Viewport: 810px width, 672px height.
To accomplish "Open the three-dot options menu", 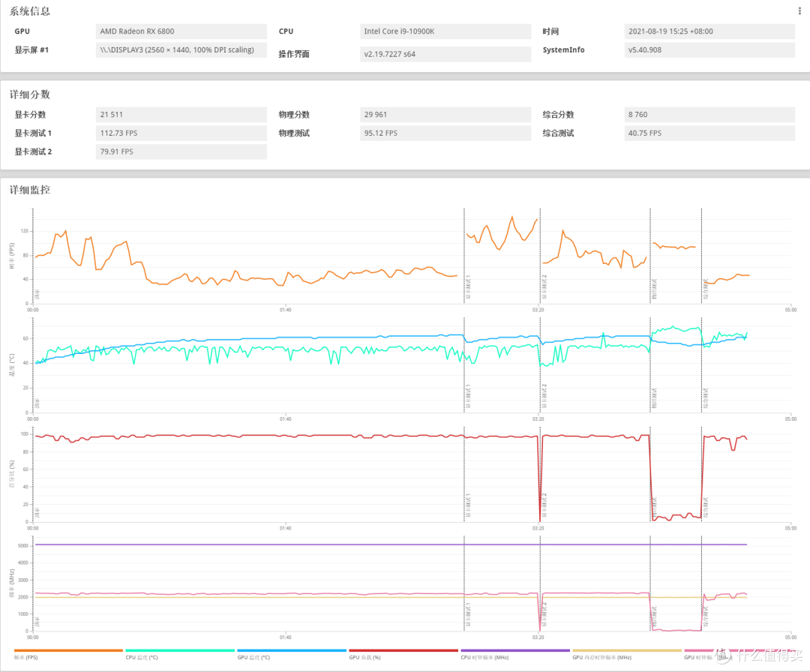I will pyautogui.click(x=799, y=10).
